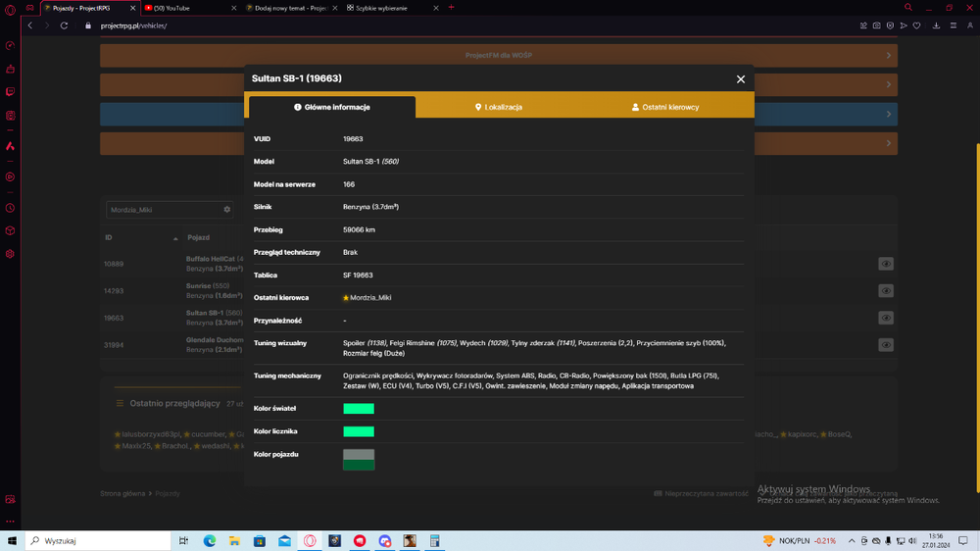Open Opera GX Corner gamepad icon

click(29, 8)
